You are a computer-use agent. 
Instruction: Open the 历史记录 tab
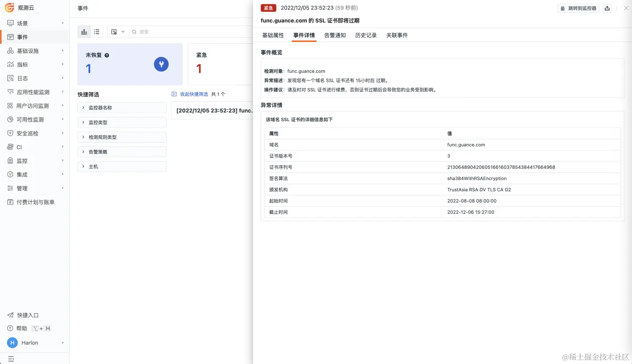point(366,35)
